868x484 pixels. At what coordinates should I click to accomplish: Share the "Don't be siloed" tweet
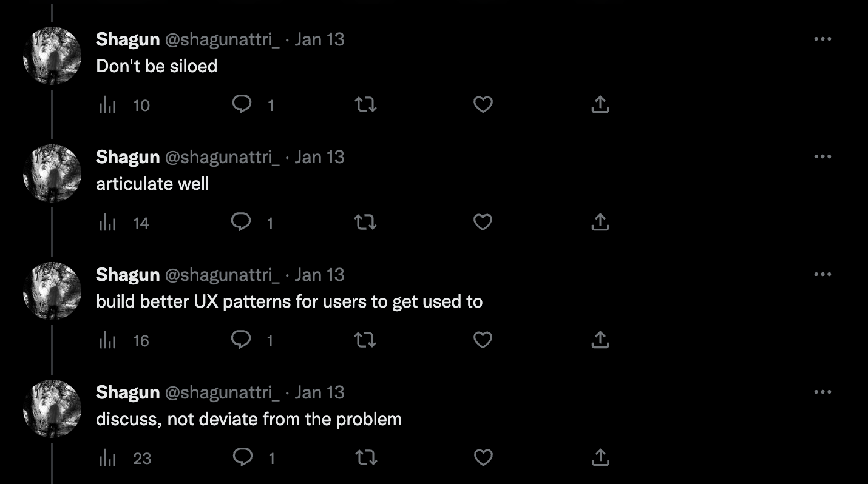(600, 105)
